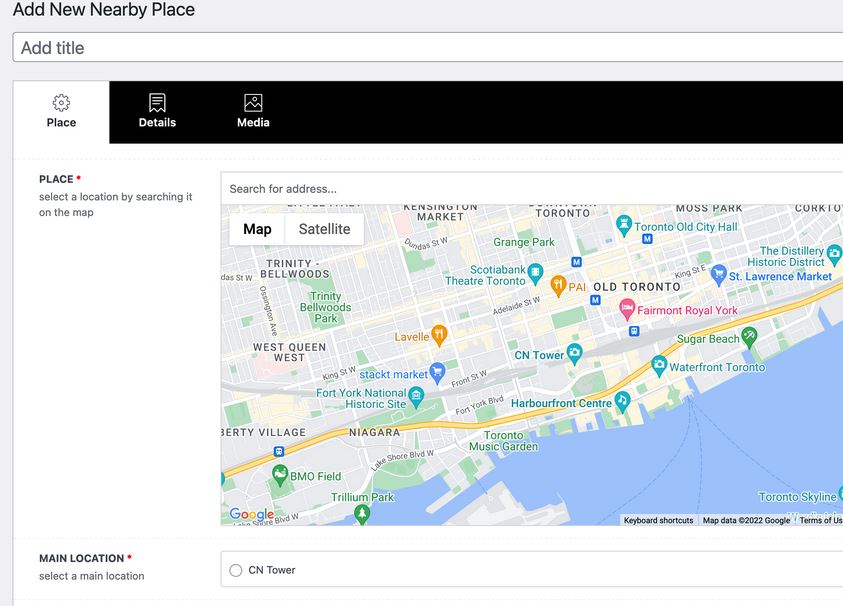This screenshot has width=843, height=606.
Task: Open Keyboard shortcuts on the map
Action: 659,521
